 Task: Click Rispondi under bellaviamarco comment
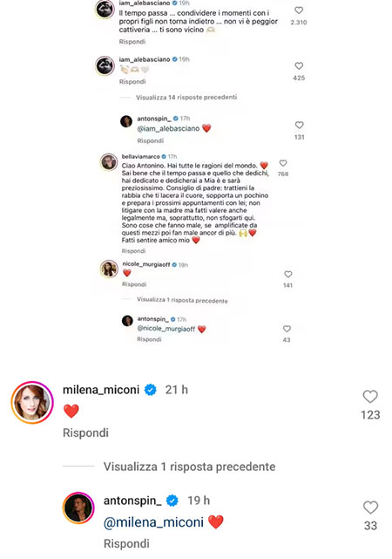(133, 251)
